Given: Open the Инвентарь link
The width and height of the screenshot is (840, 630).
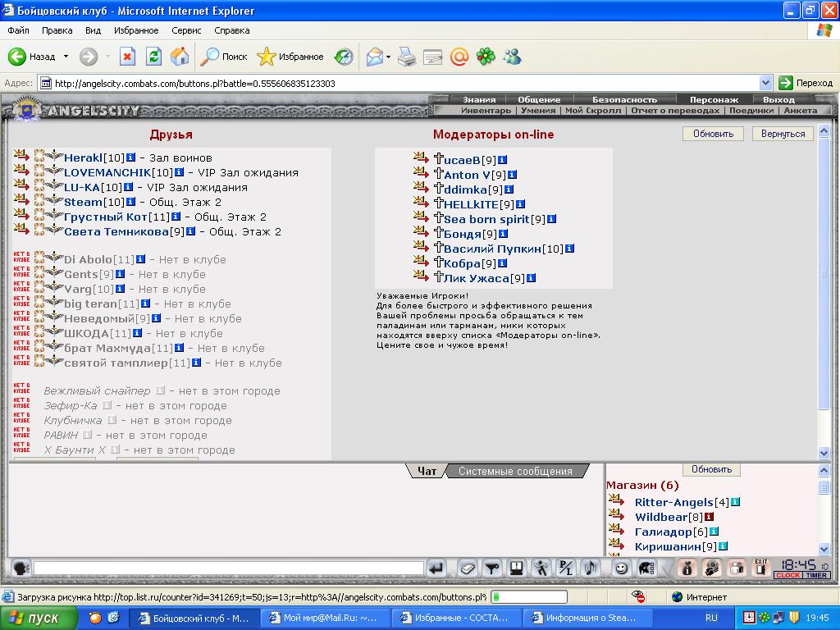Looking at the screenshot, I should pyautogui.click(x=486, y=111).
